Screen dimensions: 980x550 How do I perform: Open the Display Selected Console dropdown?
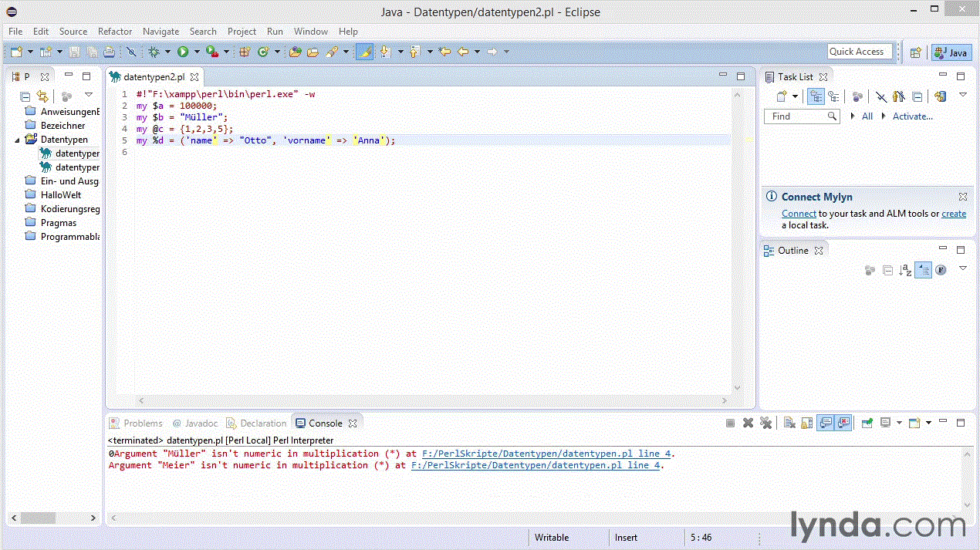coord(899,423)
